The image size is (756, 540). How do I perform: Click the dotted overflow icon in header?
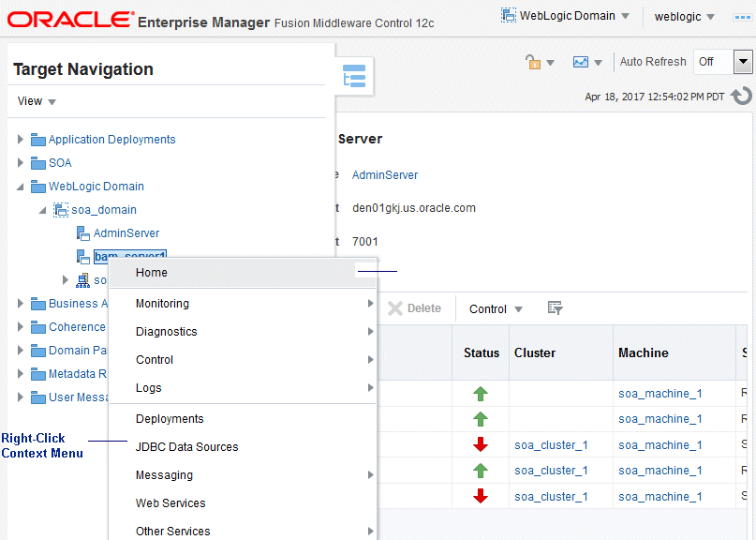click(x=742, y=17)
